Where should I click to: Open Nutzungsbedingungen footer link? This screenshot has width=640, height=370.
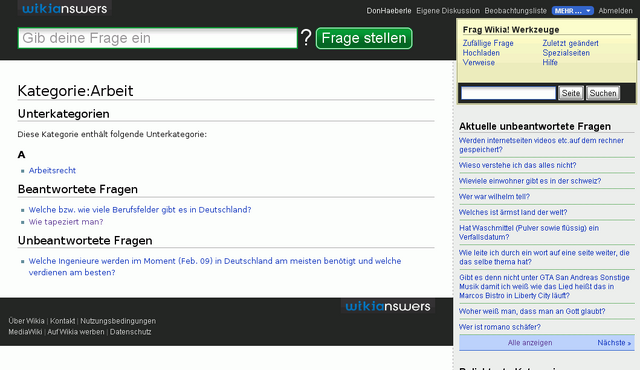point(118,321)
